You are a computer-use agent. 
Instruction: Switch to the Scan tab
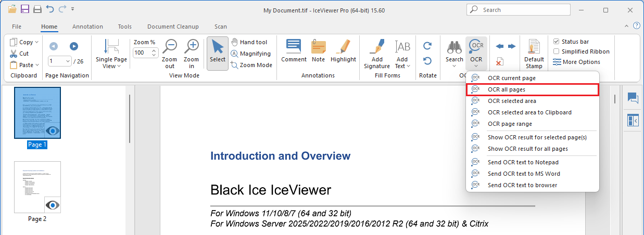tap(221, 27)
